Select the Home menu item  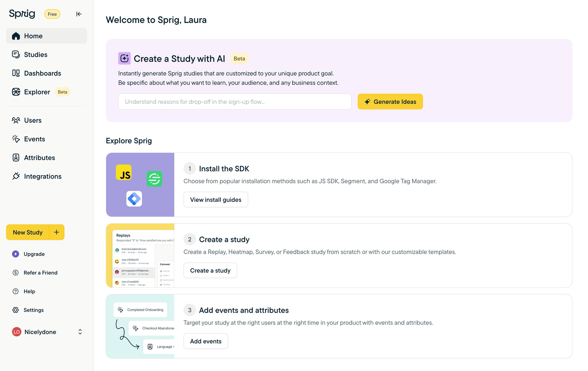[x=47, y=36]
